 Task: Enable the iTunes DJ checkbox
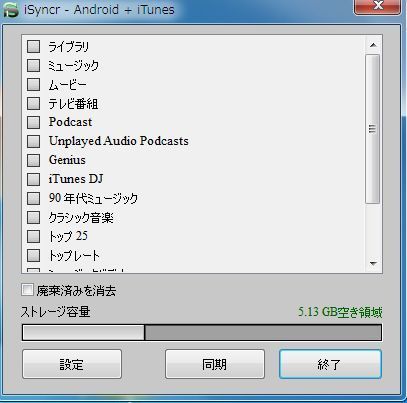pyautogui.click(x=33, y=179)
